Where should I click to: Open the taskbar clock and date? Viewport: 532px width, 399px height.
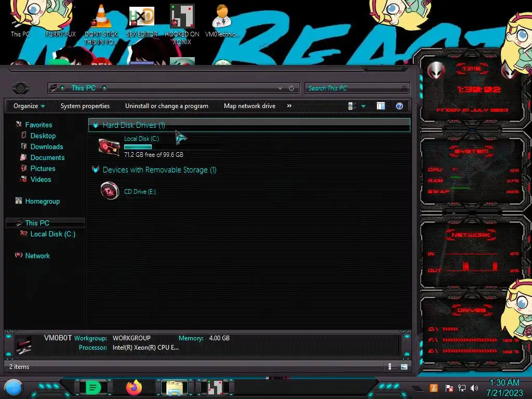pos(504,388)
